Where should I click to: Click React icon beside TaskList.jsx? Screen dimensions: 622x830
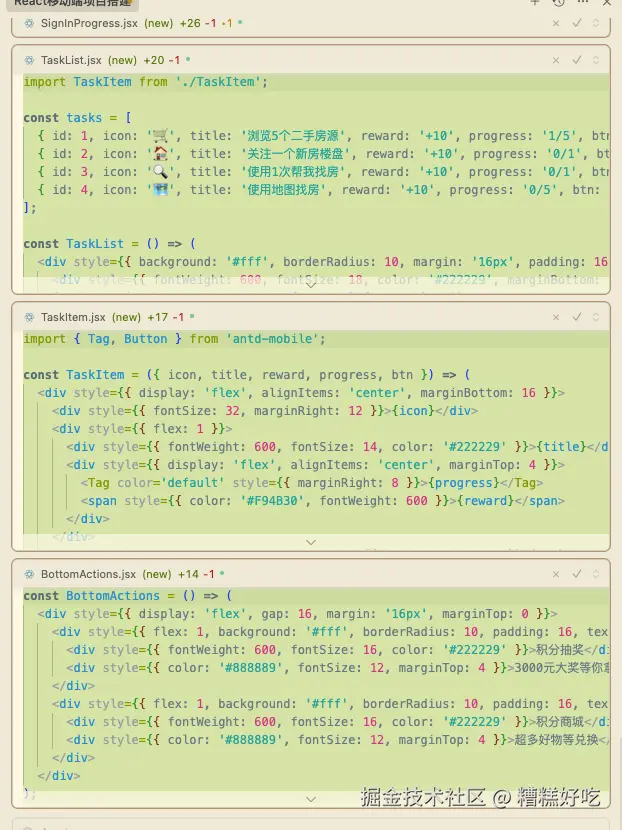coord(29,60)
